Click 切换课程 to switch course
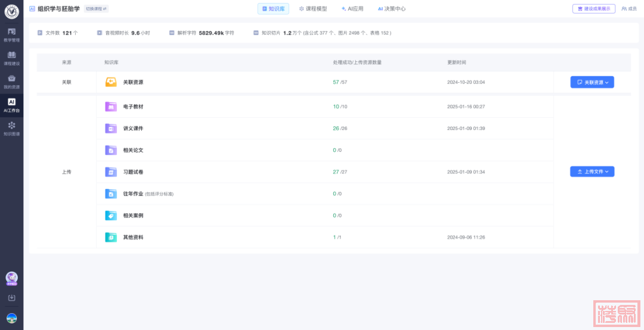This screenshot has width=644, height=330. 96,9
